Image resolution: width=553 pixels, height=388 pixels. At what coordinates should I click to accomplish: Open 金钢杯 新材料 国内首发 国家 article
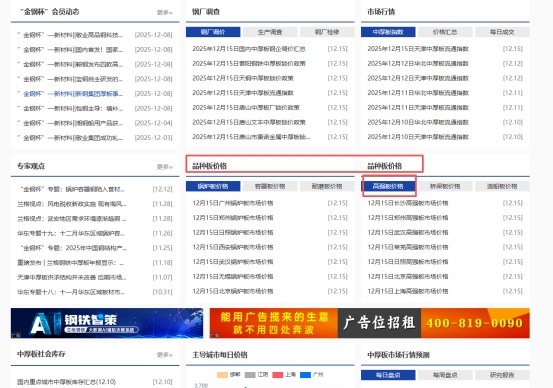71,50
